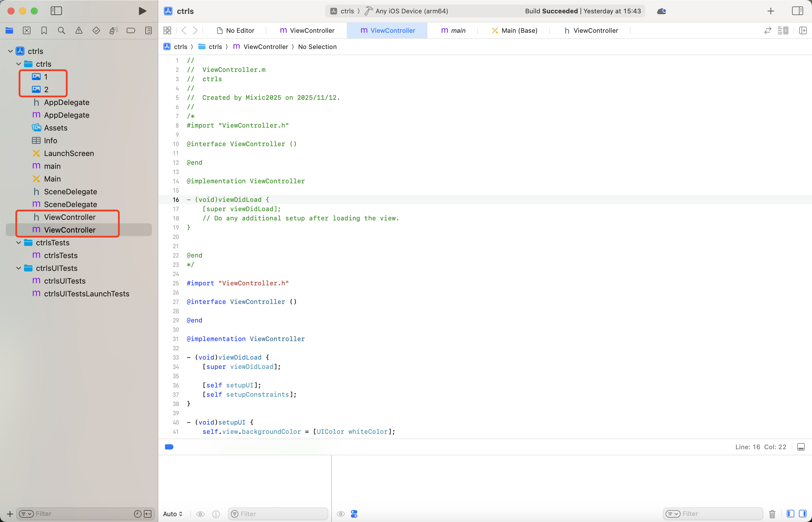This screenshot has width=812, height=522.
Task: Select AppDelegate header file in navigator
Action: pos(66,102)
